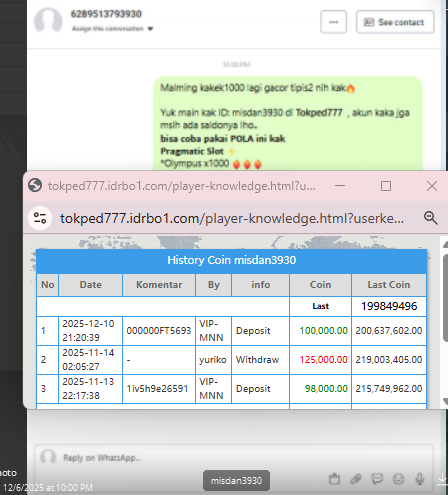Screen dimensions: 448x495
Task: Click deposit amount 98,000.00
Action: 321,389
